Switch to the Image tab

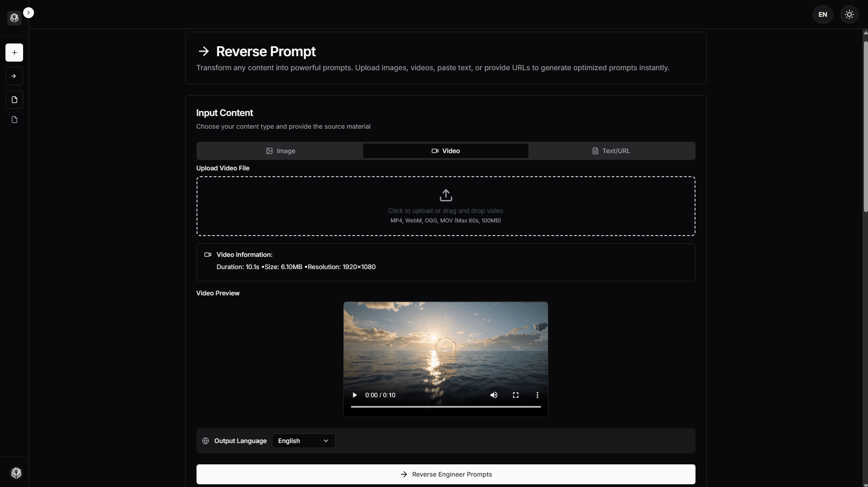pyautogui.click(x=280, y=151)
